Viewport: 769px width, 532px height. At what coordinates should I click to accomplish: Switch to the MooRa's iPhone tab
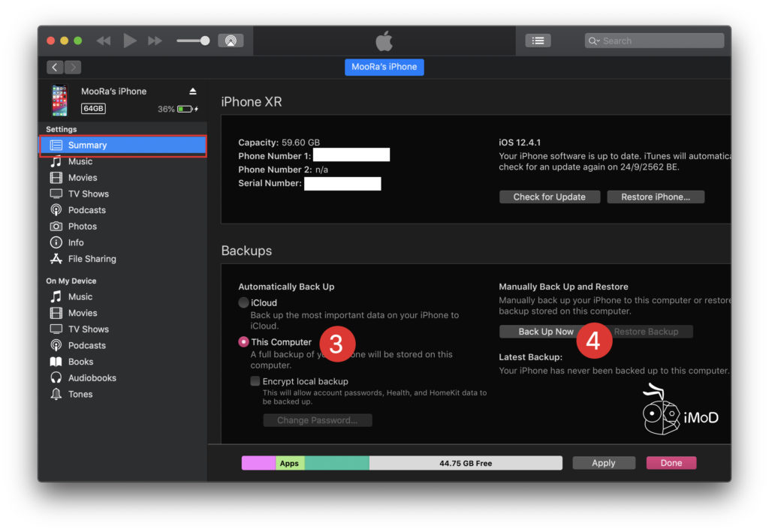(x=384, y=67)
